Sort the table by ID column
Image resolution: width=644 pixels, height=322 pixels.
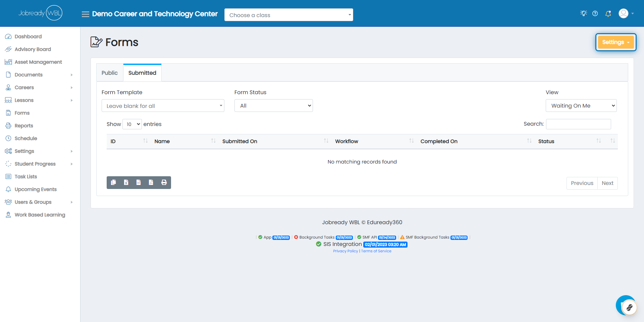pos(129,141)
